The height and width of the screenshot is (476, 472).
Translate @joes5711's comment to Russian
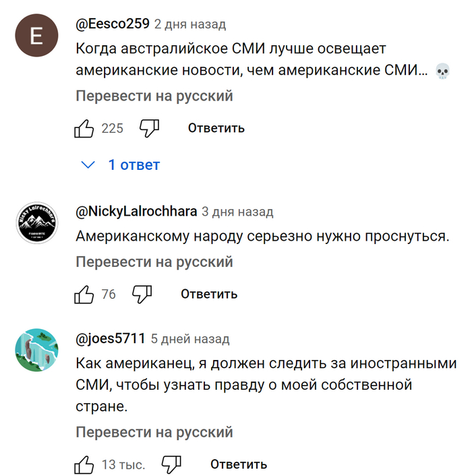(154, 432)
